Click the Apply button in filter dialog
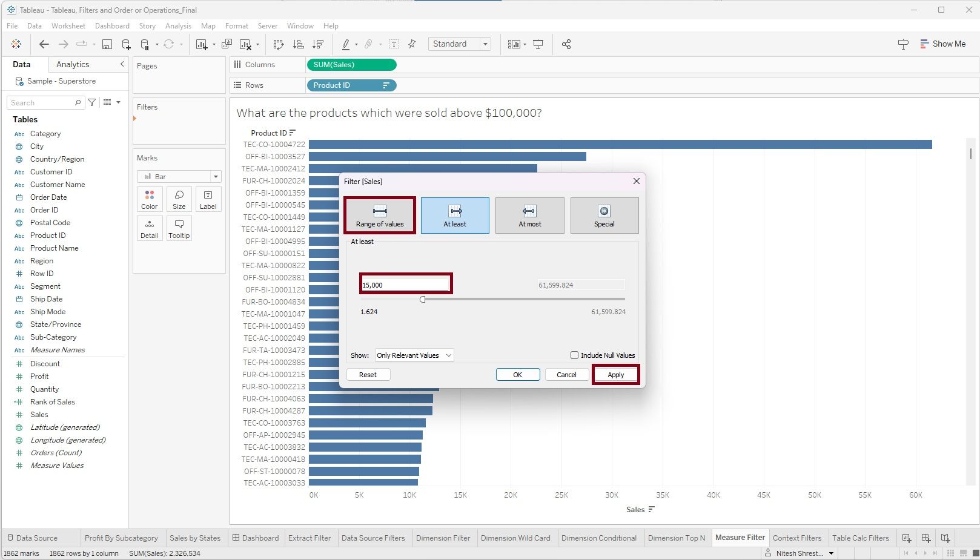 click(x=615, y=375)
